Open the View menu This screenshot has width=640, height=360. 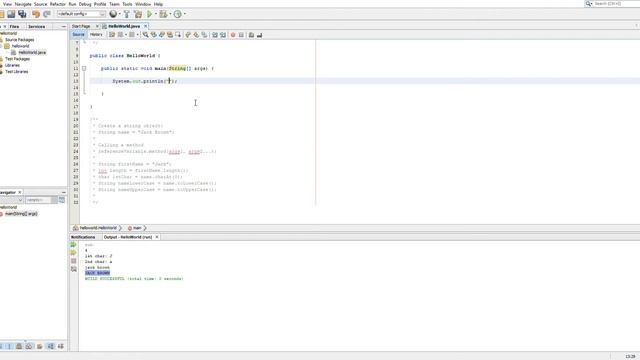pyautogui.click(x=7, y=4)
